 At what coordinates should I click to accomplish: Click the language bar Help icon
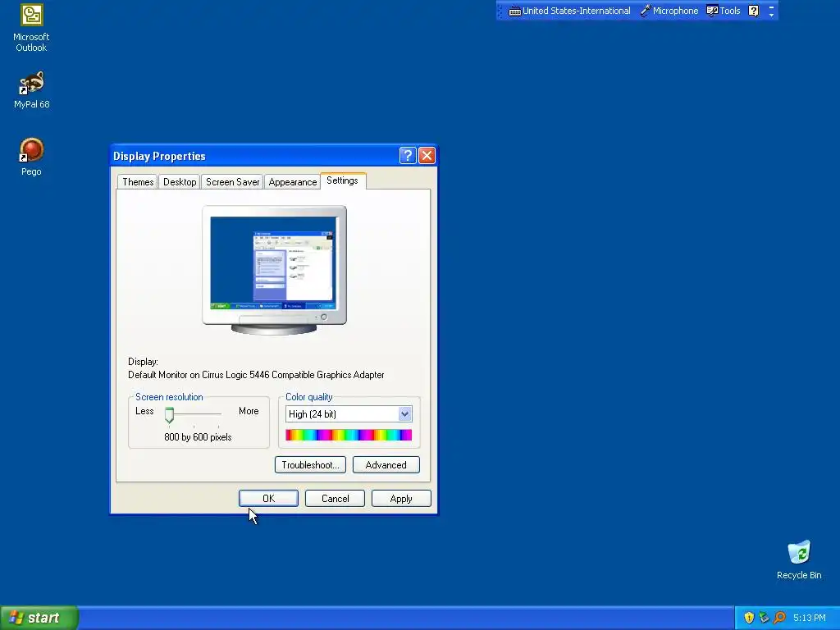click(x=753, y=11)
